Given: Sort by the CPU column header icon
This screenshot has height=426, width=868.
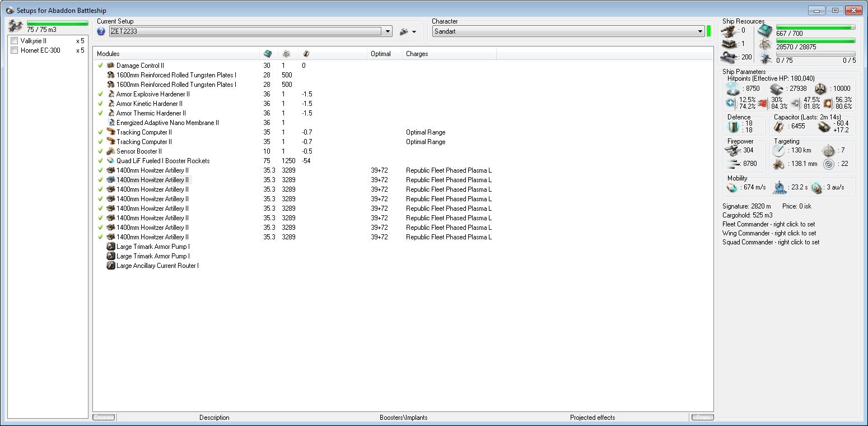Looking at the screenshot, I should pyautogui.click(x=268, y=54).
